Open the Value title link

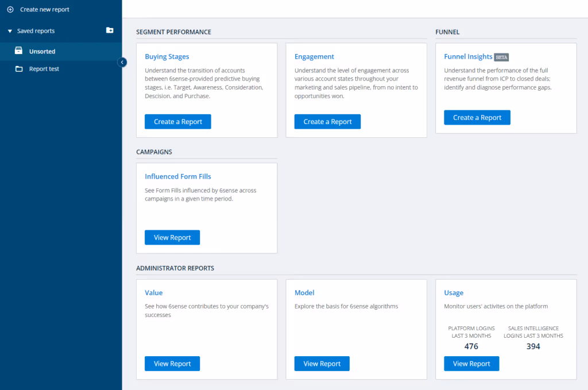(154, 293)
